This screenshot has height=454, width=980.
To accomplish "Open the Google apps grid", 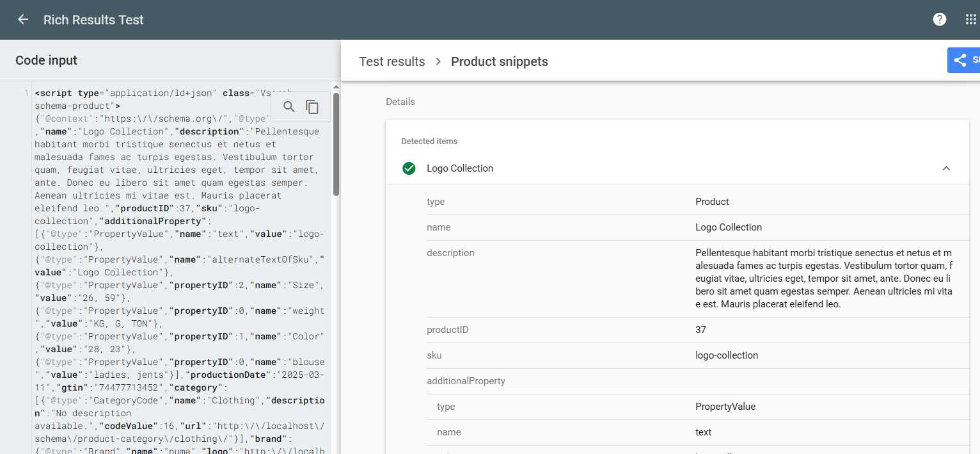I will click(x=971, y=19).
